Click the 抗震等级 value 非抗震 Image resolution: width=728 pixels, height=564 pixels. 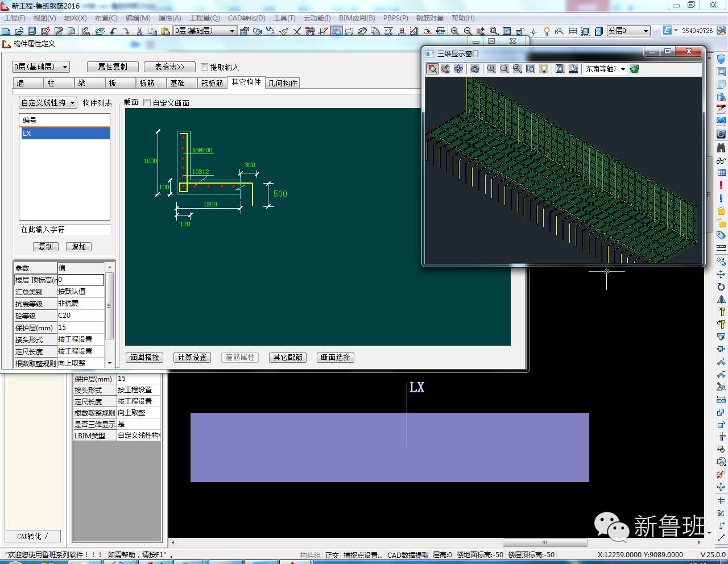coord(81,304)
